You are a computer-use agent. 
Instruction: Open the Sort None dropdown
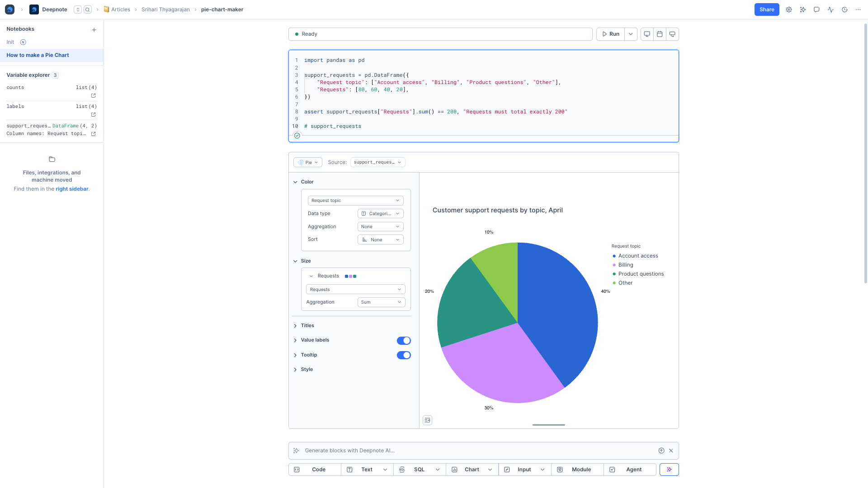(380, 240)
